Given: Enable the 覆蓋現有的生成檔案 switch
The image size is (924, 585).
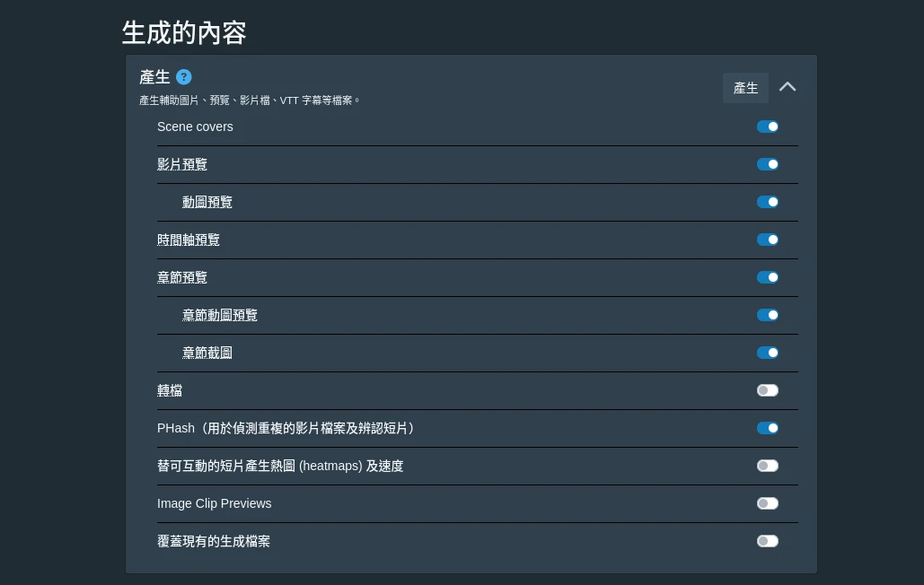Looking at the screenshot, I should [768, 541].
